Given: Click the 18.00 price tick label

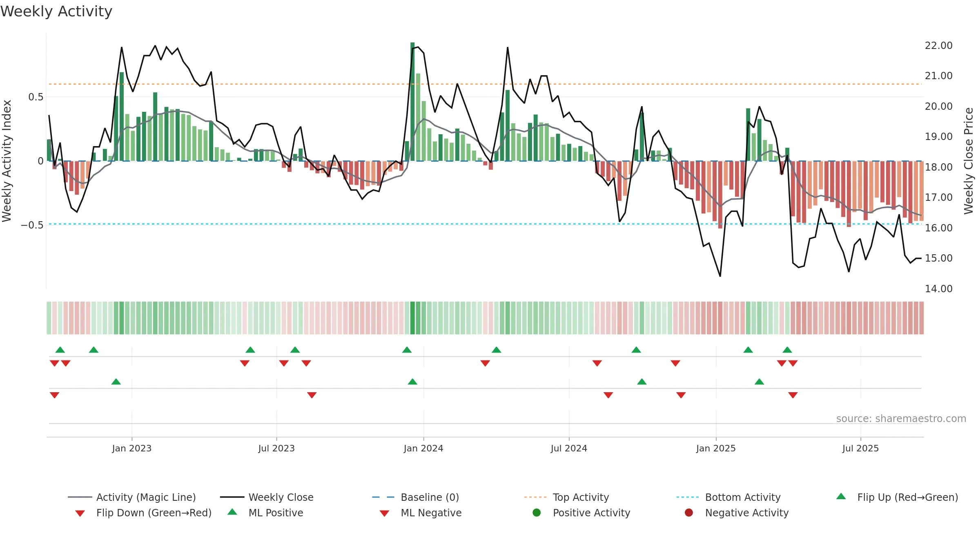Looking at the screenshot, I should tap(939, 167).
